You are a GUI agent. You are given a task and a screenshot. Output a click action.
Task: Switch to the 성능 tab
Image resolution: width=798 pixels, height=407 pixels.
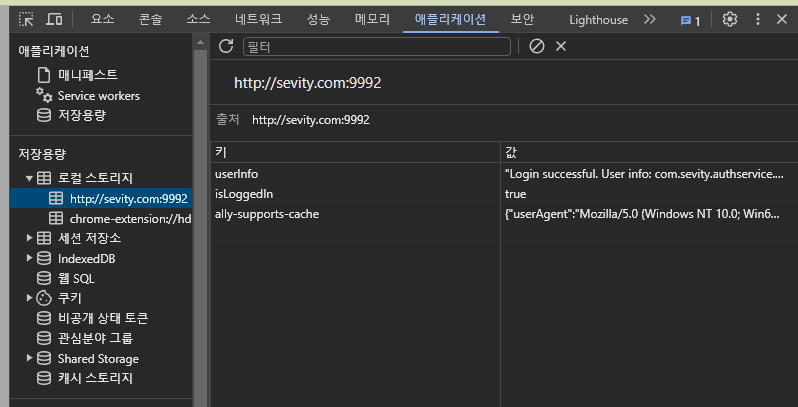[x=318, y=19]
